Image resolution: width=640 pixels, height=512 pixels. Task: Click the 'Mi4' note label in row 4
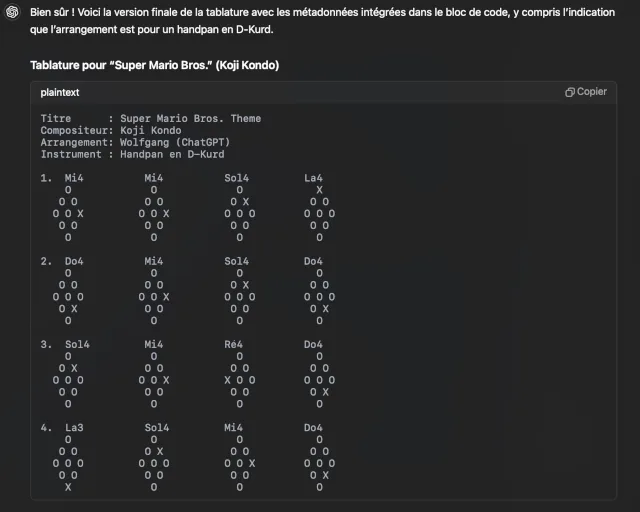(x=233, y=428)
